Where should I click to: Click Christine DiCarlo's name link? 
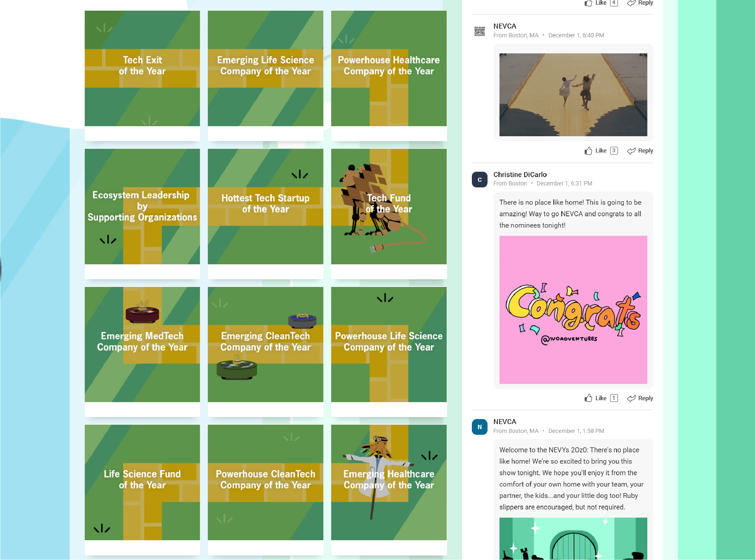coord(520,175)
